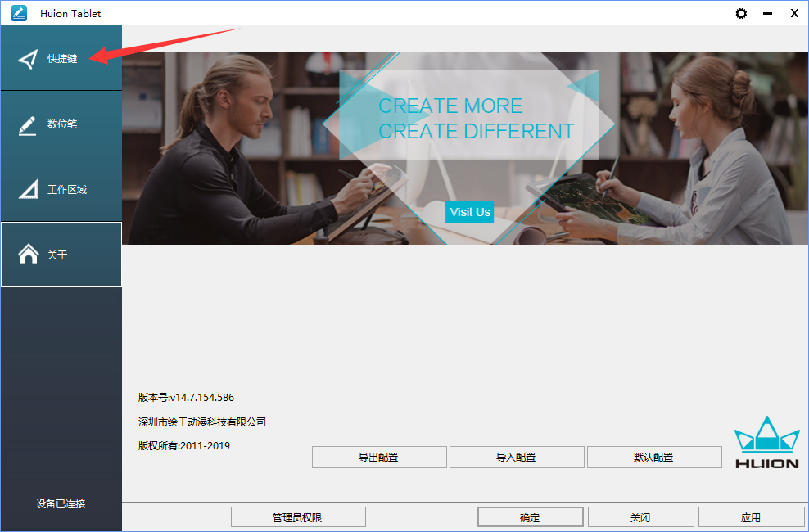Click the pen icon beside 数位笔
This screenshot has height=532, width=809.
27,126
